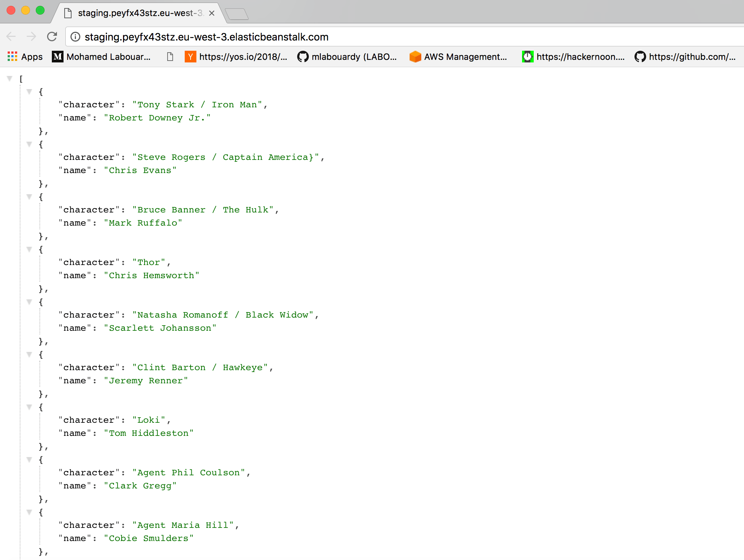Click the "Robert Downey Jr." value
Screen dimensions: 744x560
point(157,118)
